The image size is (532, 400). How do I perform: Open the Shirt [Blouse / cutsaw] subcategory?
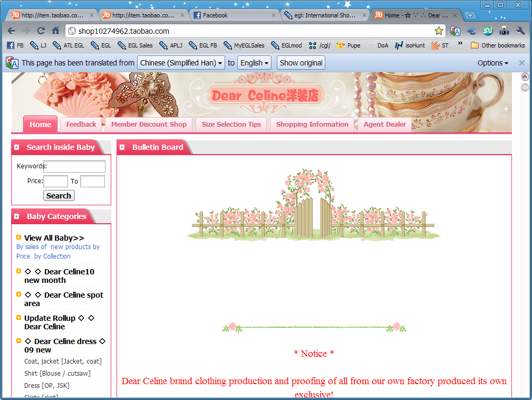click(x=57, y=374)
